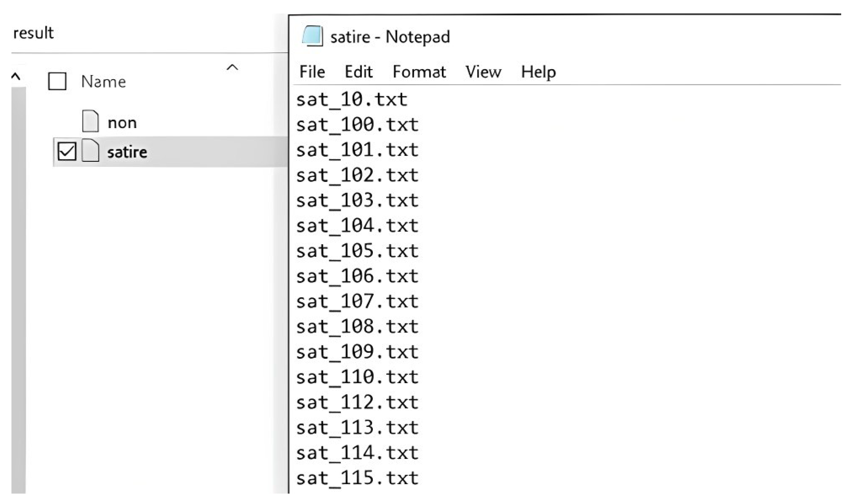Place cursor on line sat_115.txt

coord(357,478)
